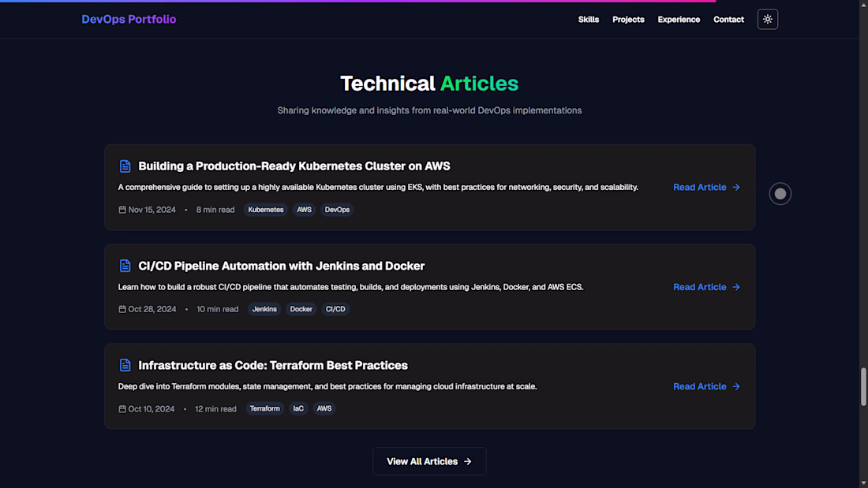Click the 10 min read label
Image resolution: width=868 pixels, height=488 pixels.
point(218,309)
